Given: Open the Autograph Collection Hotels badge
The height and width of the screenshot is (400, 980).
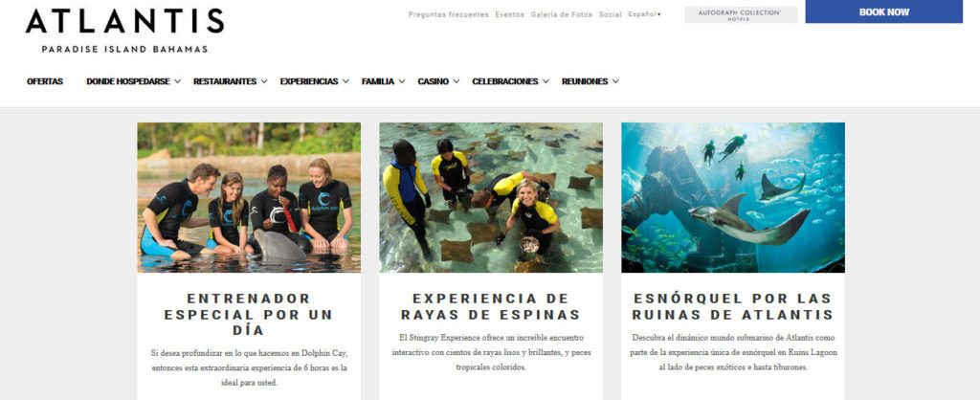Looking at the screenshot, I should (x=741, y=14).
